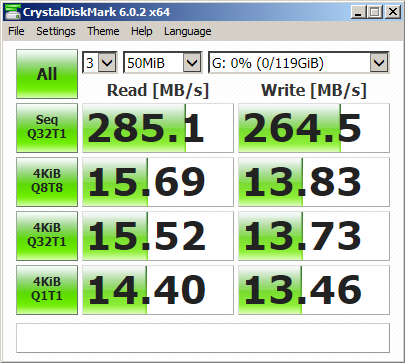
Task: Open the Help menu
Action: tap(142, 31)
